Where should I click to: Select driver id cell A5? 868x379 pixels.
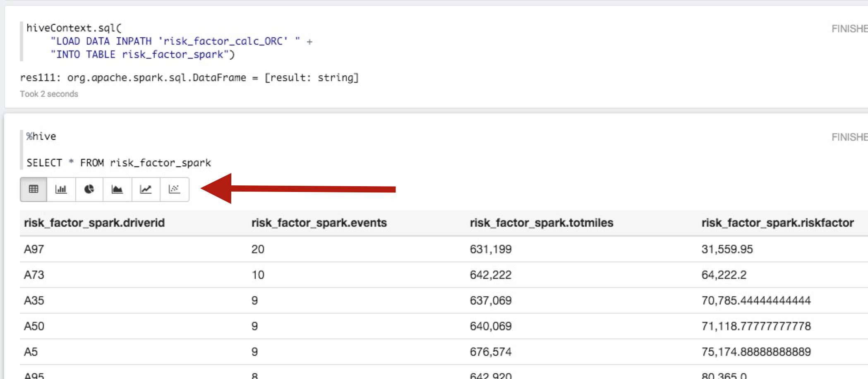coord(31,352)
